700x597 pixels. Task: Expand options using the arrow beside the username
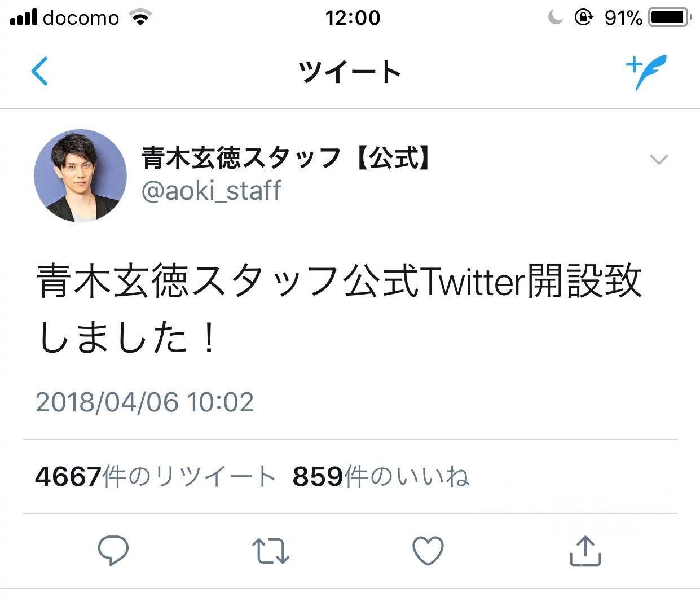click(658, 160)
